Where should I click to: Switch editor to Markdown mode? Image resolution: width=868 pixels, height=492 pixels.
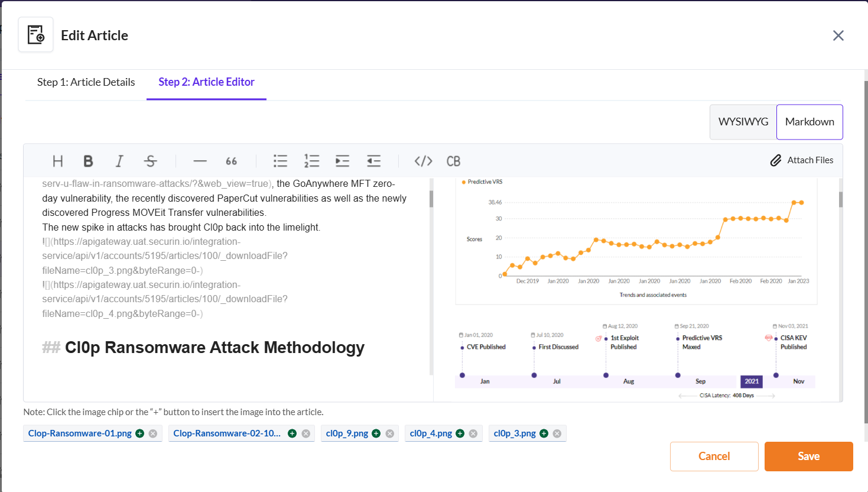pos(810,122)
